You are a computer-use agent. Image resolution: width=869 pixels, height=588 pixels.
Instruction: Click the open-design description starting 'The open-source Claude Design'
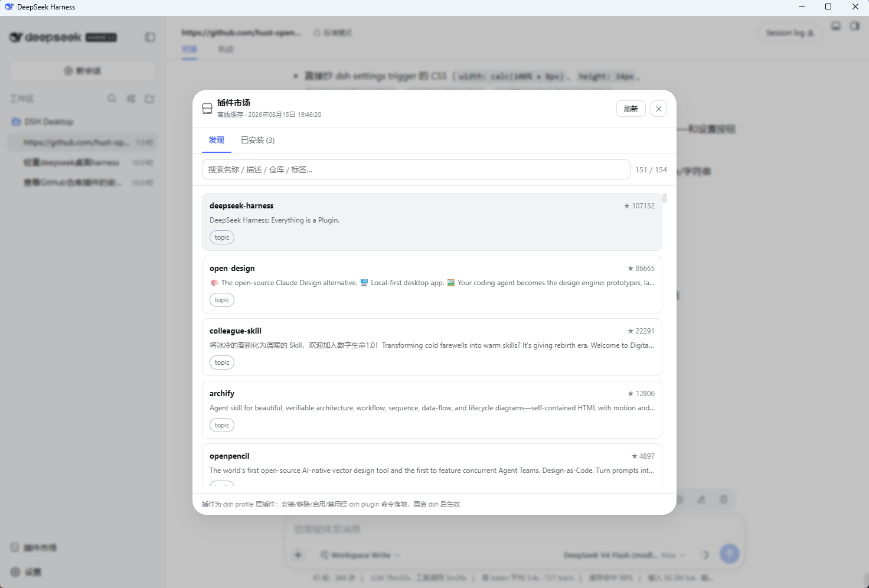[432, 283]
